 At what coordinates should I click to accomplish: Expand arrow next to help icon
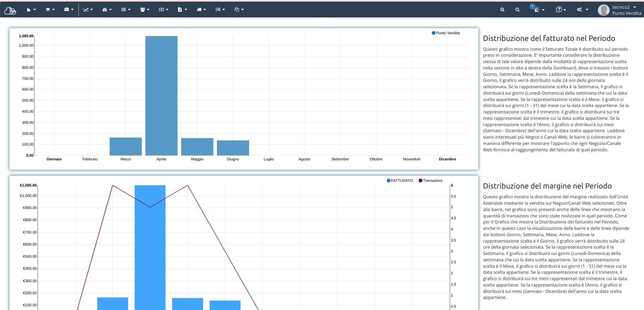pyautogui.click(x=565, y=10)
